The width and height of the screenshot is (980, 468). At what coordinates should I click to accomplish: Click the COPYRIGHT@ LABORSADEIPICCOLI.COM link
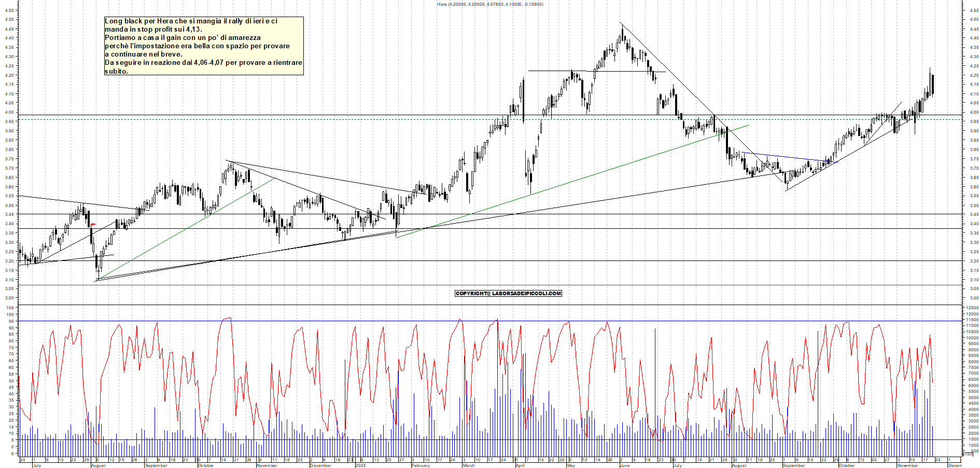coord(508,293)
